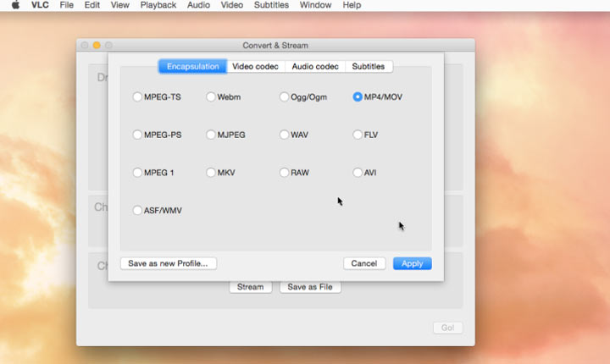
Task: Open the Apple menu
Action: point(15,5)
